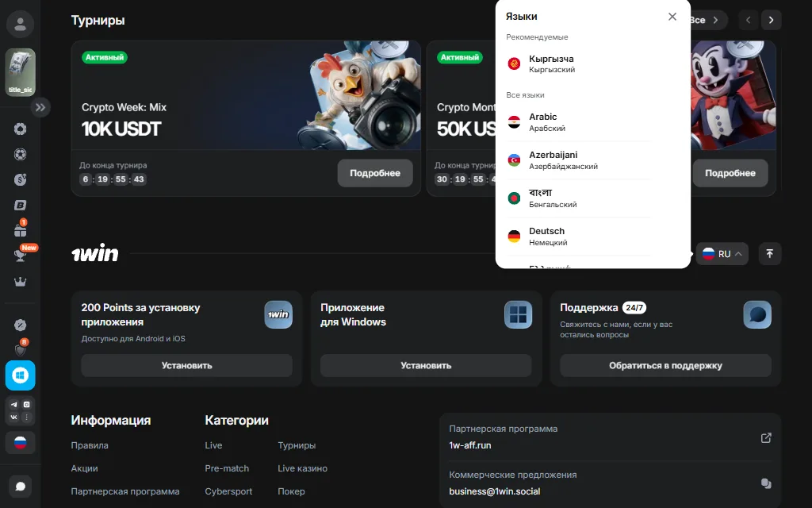Screen dimensions: 812x508
Task: Click Подробнее on Crypto Week: Mix card
Action: [x=375, y=173]
